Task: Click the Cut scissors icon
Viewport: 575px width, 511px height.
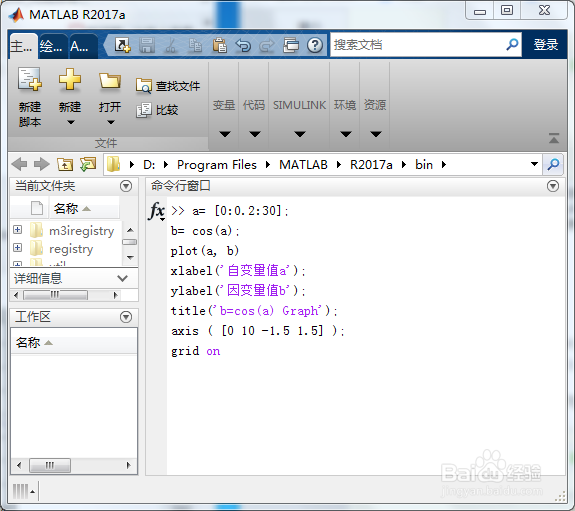Action: (171, 45)
